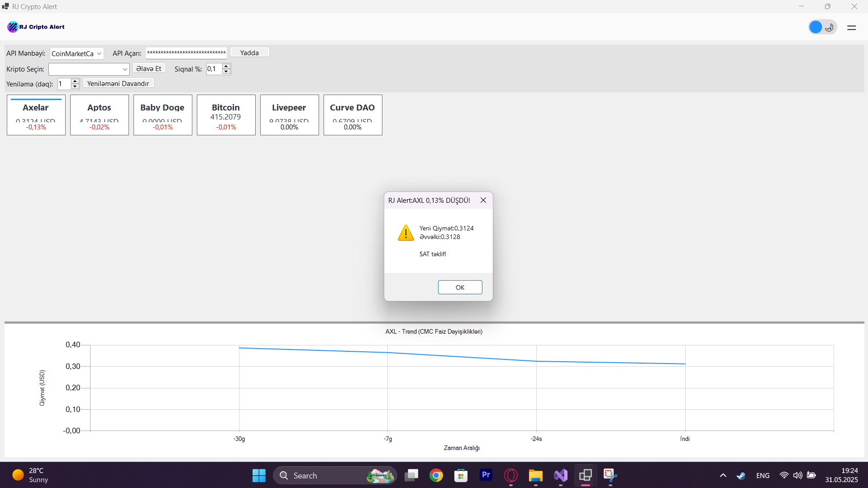Screen dimensions: 868x488
Task: Click the Əlavə Et button
Action: pos(148,68)
